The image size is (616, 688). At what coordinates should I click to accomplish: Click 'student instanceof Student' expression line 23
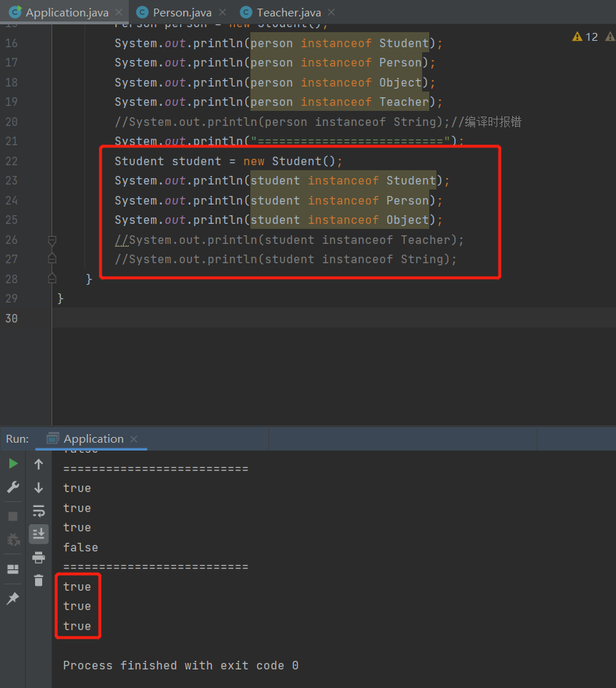click(343, 180)
